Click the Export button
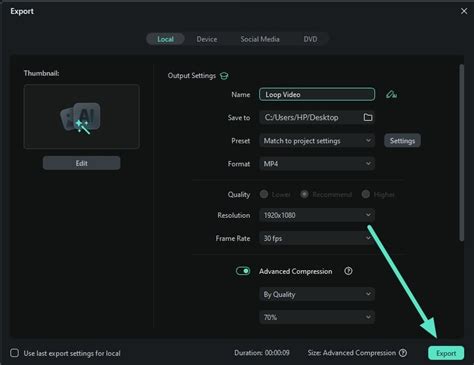 (x=446, y=353)
